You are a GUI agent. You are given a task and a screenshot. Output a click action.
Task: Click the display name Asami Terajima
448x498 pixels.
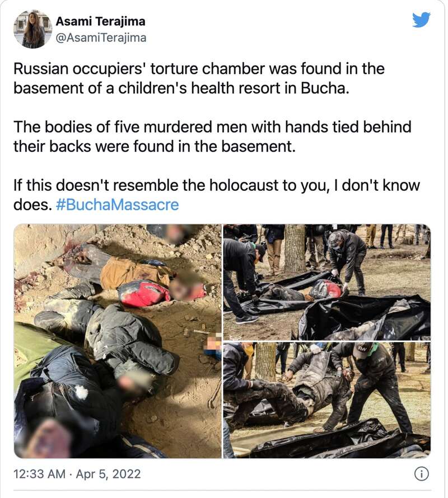click(x=100, y=21)
